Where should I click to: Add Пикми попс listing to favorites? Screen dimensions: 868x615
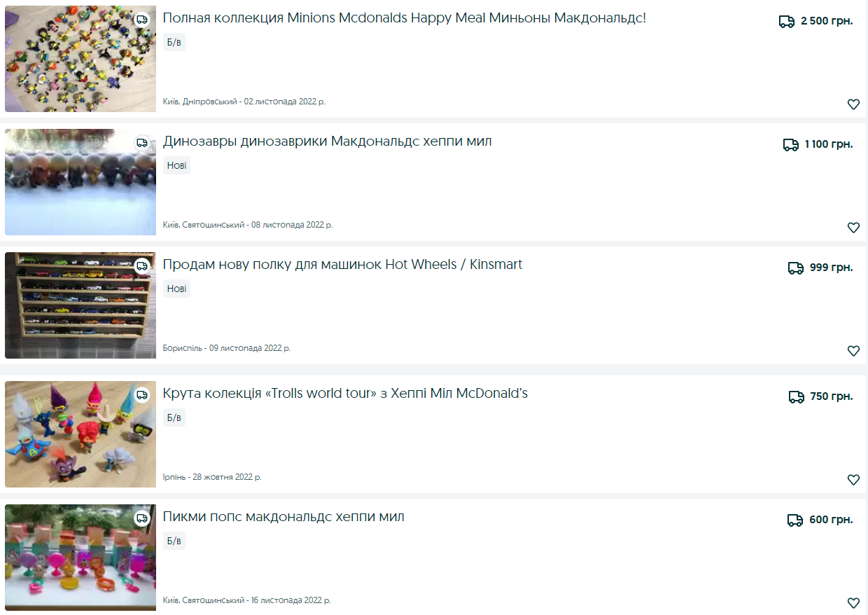tap(853, 603)
